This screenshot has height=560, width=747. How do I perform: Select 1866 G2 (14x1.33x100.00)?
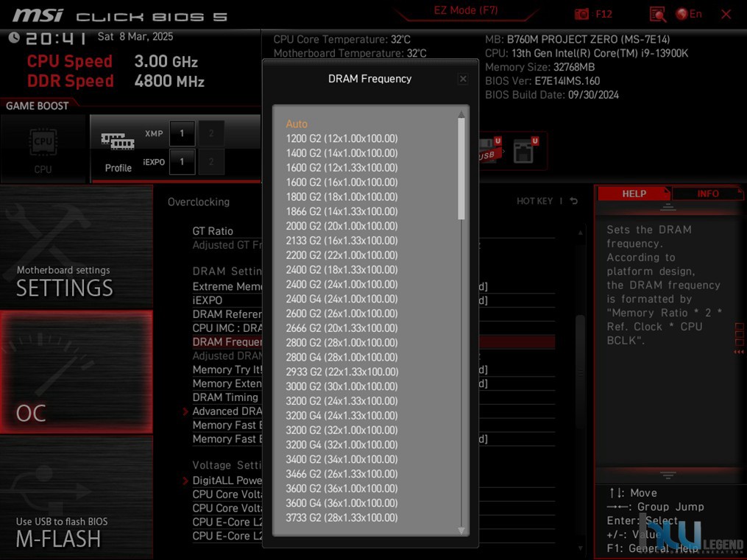(341, 211)
